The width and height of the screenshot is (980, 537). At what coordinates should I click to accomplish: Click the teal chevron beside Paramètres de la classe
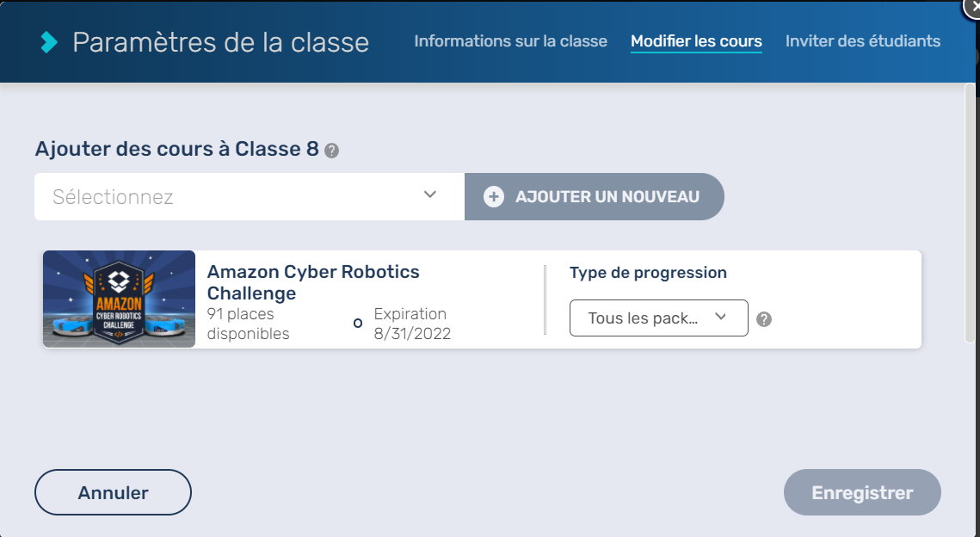tap(49, 42)
